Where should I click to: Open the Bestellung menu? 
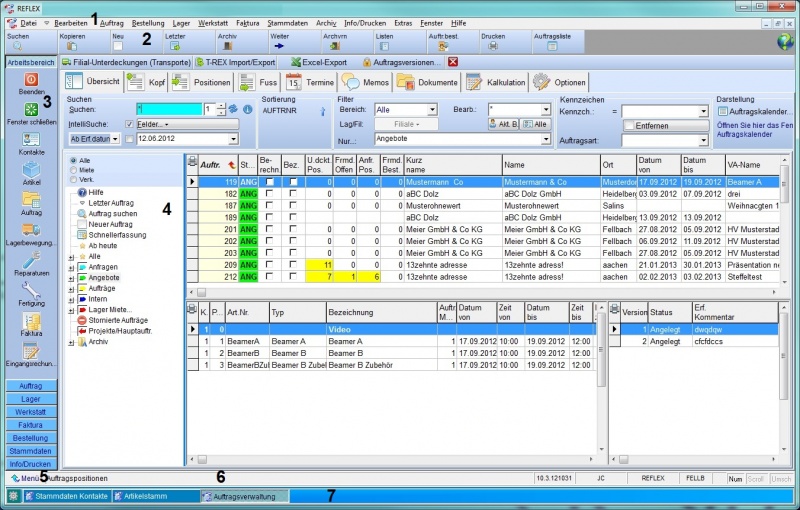[148, 23]
